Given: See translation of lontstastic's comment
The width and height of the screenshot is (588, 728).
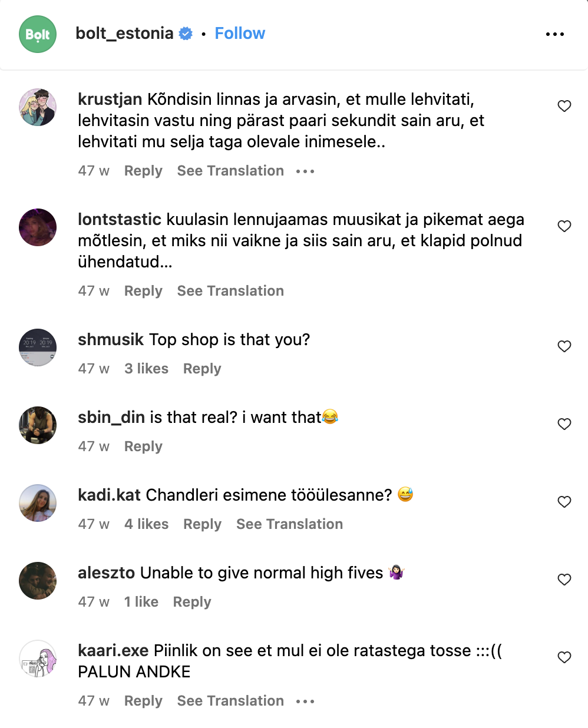Looking at the screenshot, I should (230, 291).
